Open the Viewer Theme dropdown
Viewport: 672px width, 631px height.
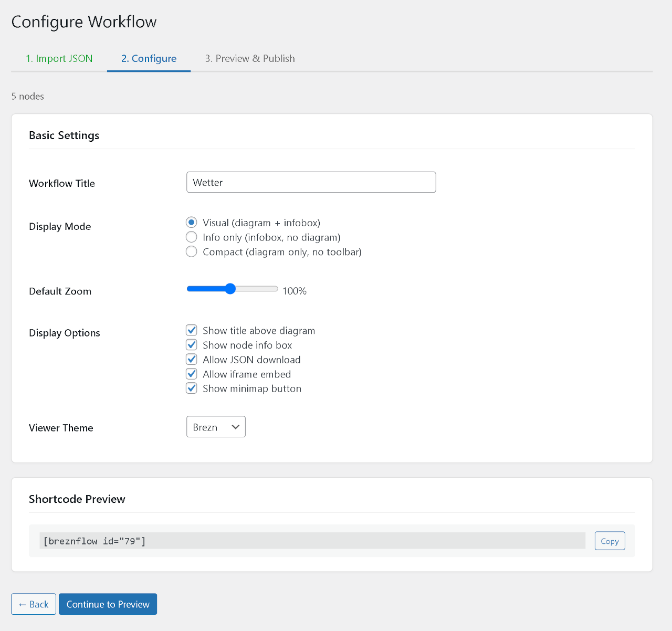click(x=215, y=427)
